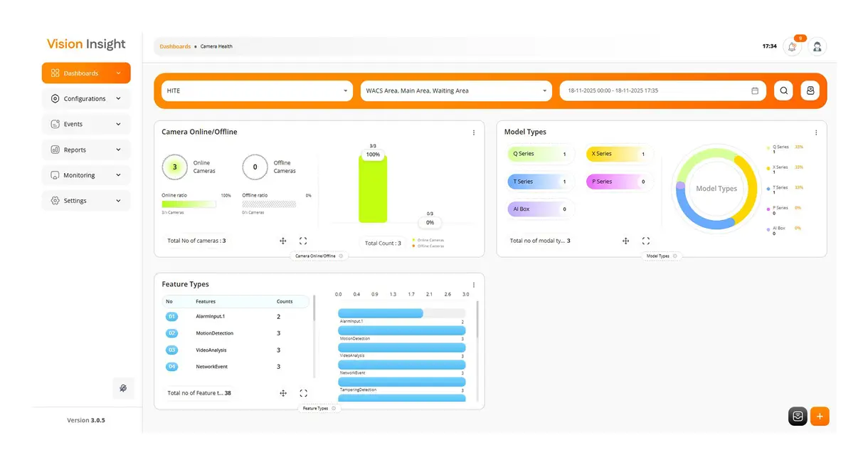Open the HITE site dropdown
This screenshot has width=868, height=465.
point(257,91)
